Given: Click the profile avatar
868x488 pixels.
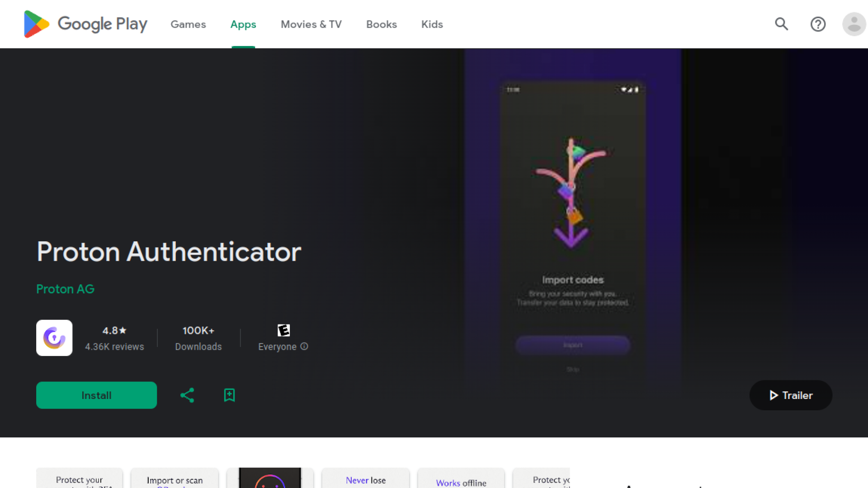Looking at the screenshot, I should 854,24.
